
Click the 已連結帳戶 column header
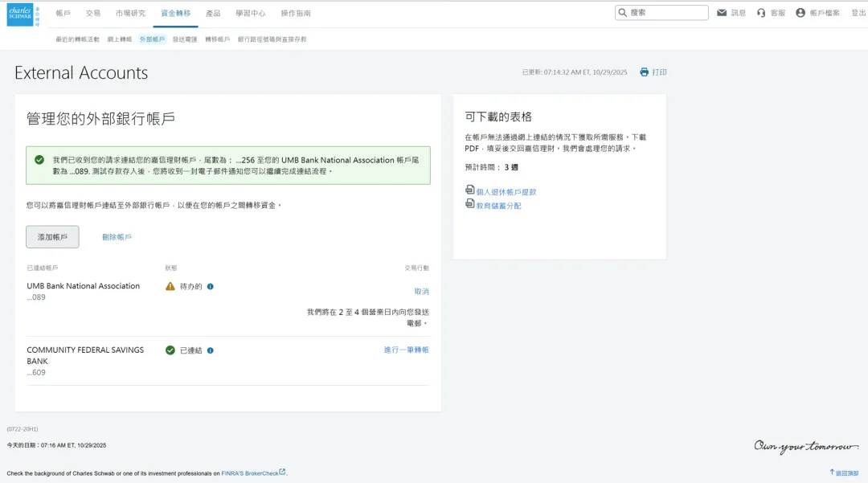[x=42, y=268]
